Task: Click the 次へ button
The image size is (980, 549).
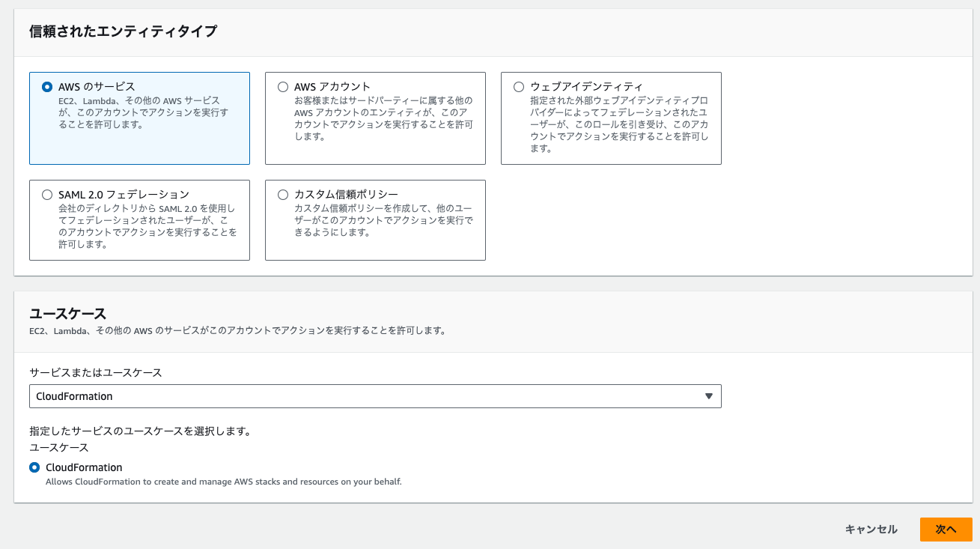Action: 946,529
